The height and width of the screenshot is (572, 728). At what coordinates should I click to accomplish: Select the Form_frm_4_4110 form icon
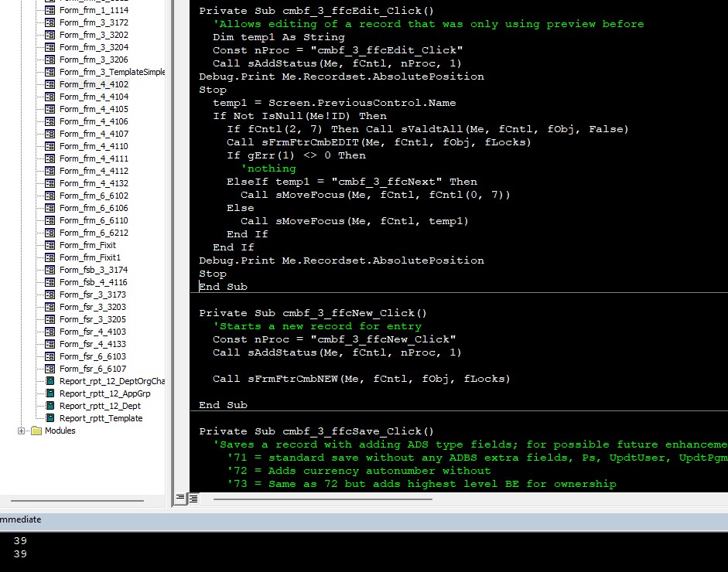(x=50, y=146)
